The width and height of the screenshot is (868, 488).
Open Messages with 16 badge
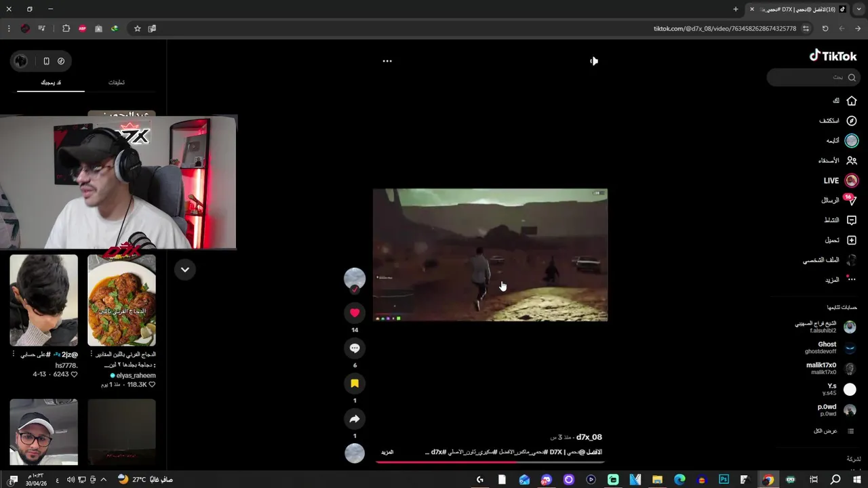pyautogui.click(x=840, y=200)
